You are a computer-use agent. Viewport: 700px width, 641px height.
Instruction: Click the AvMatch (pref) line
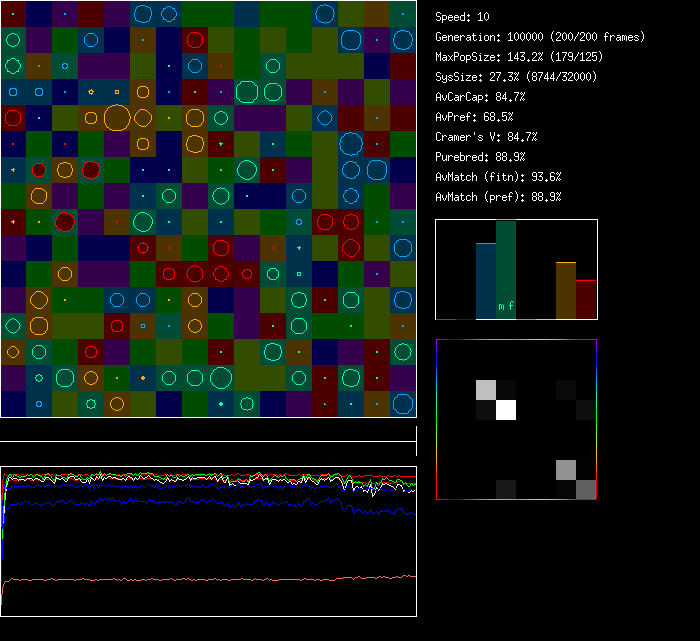click(x=498, y=197)
